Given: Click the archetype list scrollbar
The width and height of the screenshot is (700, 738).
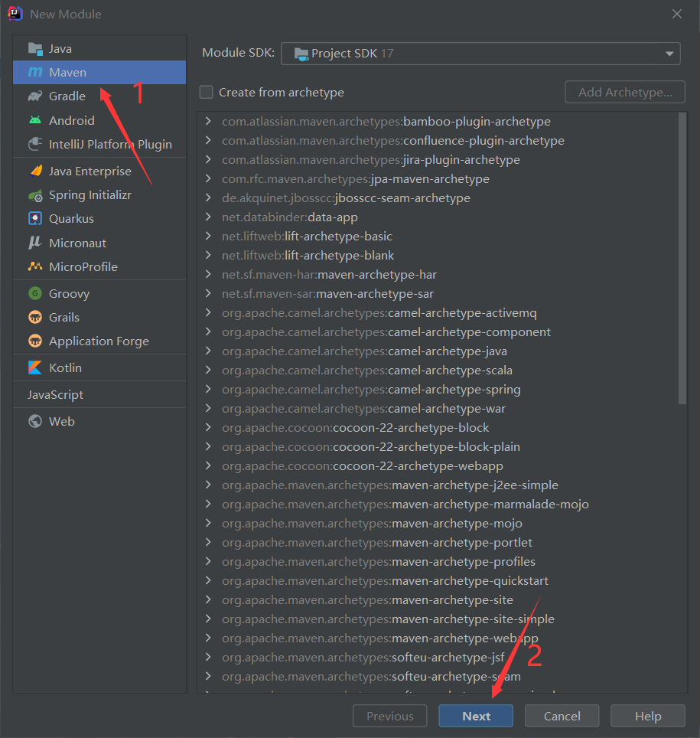Looking at the screenshot, I should [682, 258].
